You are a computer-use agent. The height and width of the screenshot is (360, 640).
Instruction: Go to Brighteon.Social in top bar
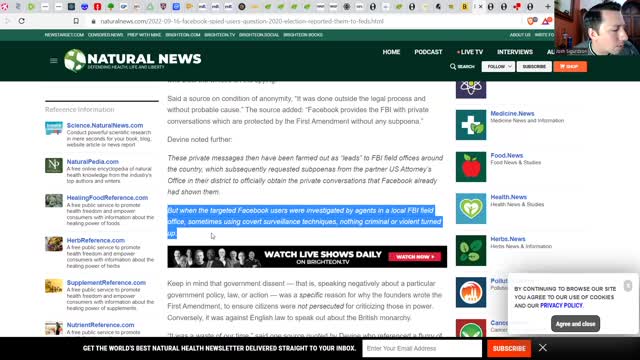259,35
